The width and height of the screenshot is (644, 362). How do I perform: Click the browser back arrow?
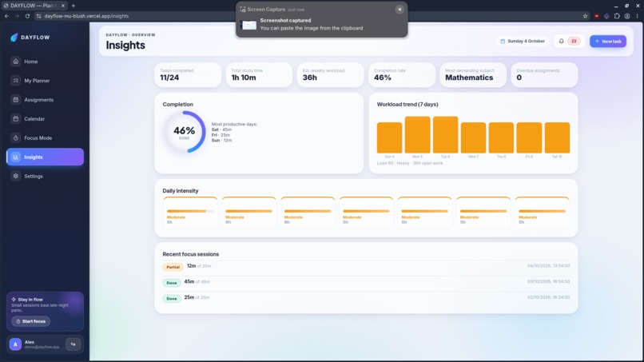click(6, 16)
